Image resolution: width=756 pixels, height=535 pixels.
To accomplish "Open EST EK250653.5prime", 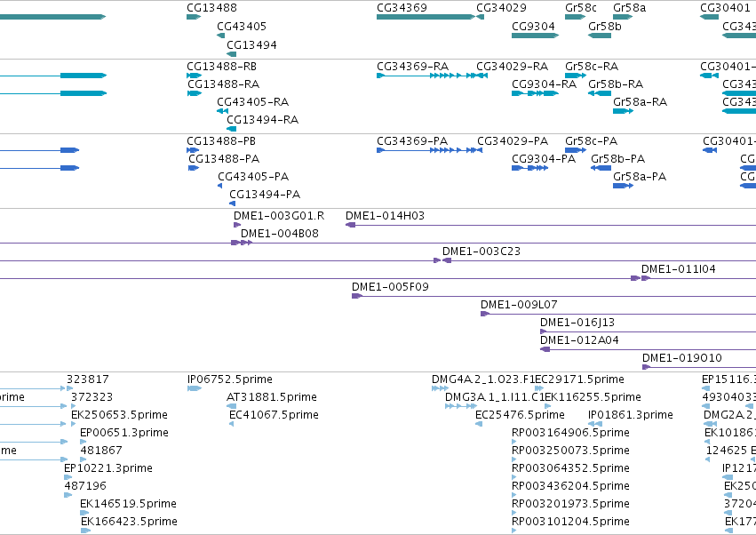I will point(120,415).
